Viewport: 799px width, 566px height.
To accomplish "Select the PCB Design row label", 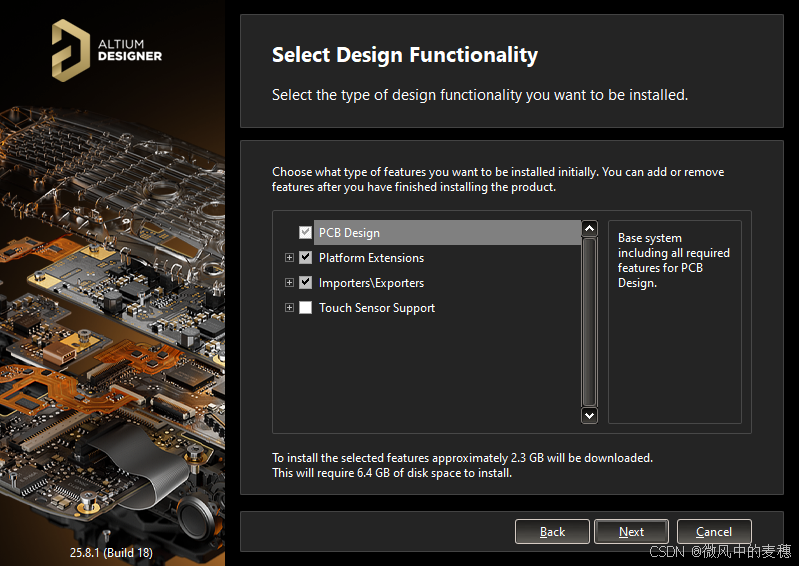I will click(349, 233).
